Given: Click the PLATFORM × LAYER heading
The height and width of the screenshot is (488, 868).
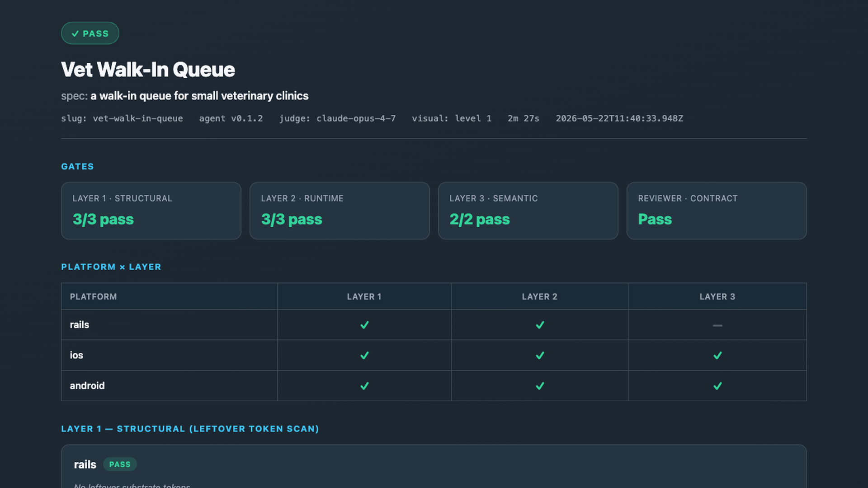Looking at the screenshot, I should [111, 267].
